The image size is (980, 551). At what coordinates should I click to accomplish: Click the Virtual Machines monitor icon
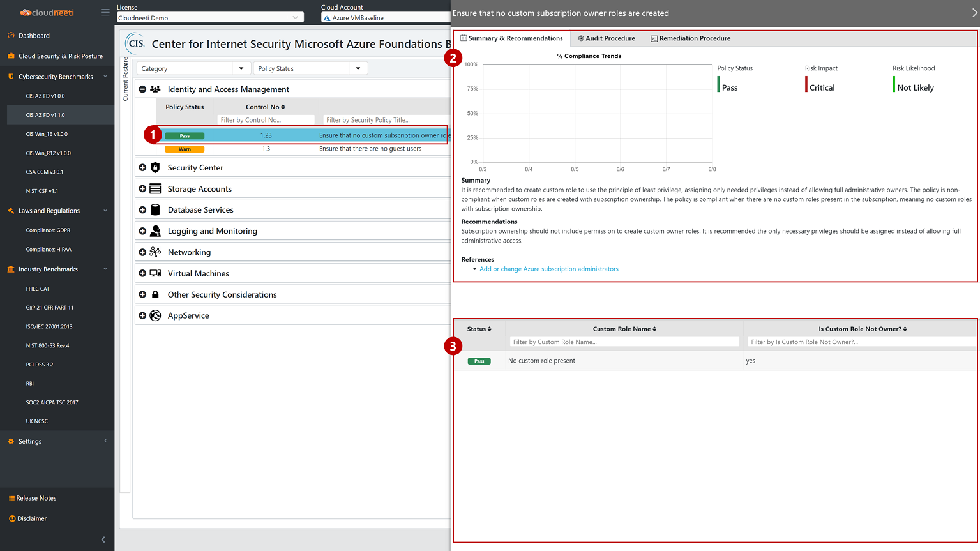(155, 273)
